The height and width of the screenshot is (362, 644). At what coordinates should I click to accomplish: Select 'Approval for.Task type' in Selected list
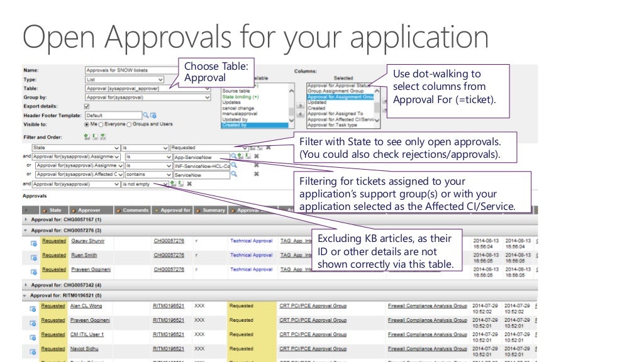pos(332,125)
